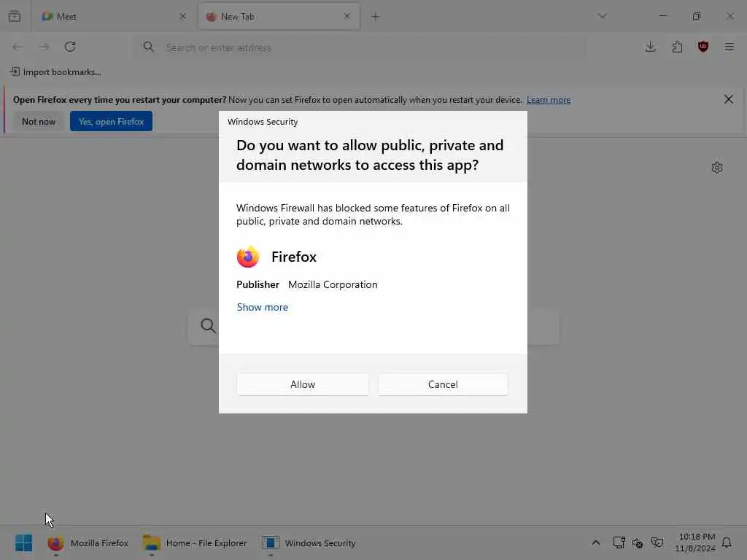This screenshot has width=747, height=560.
Task: Click the address bar magnifier icon
Action: (149, 47)
